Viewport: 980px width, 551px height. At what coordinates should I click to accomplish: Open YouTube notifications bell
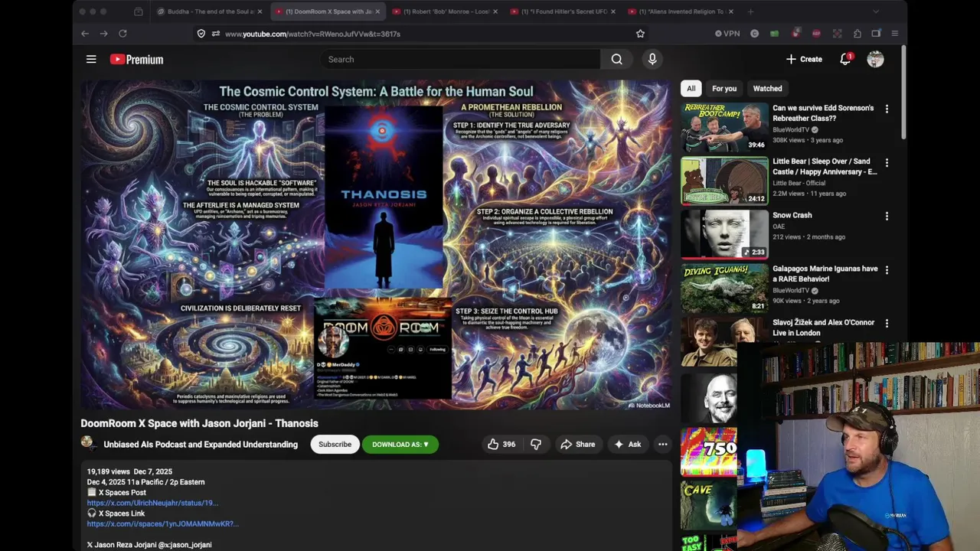[x=845, y=59]
